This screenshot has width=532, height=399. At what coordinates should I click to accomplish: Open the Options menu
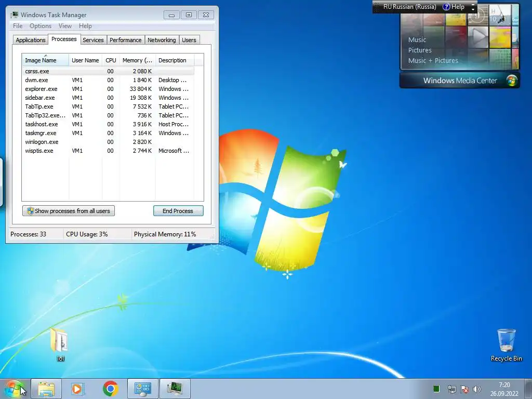[x=41, y=26]
